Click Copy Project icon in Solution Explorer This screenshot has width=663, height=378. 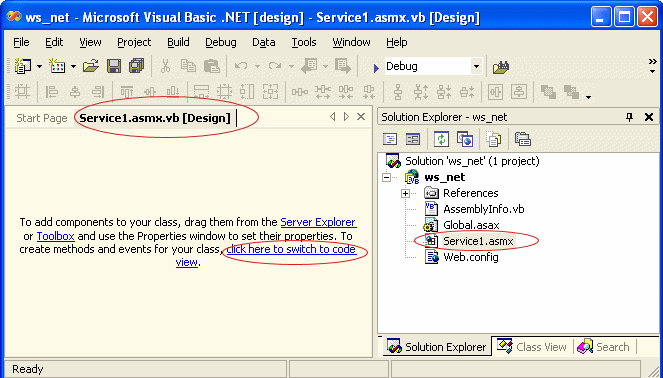[x=465, y=139]
